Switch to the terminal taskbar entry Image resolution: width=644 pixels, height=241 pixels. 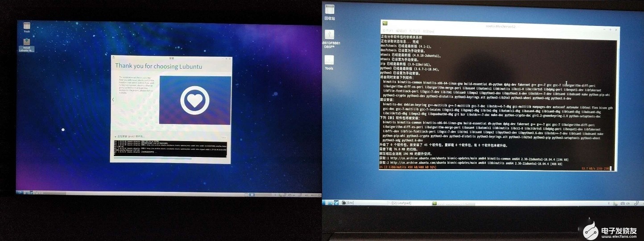[x=453, y=204]
